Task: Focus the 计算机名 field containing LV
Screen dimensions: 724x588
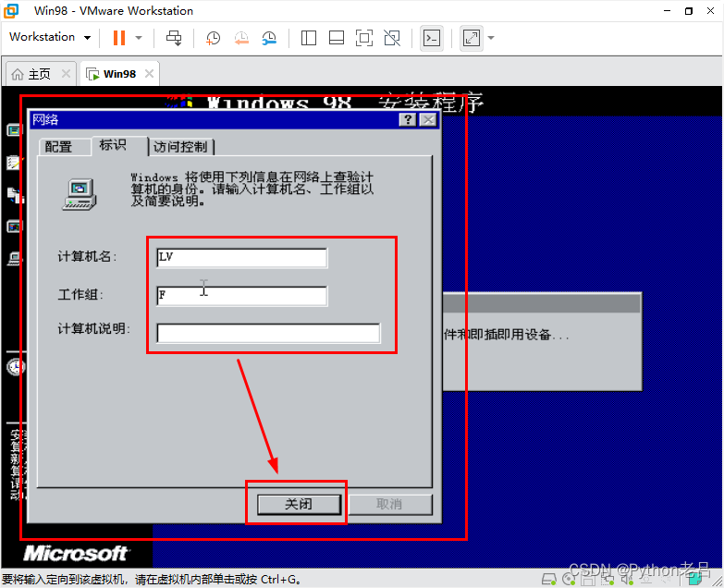Action: (242, 258)
